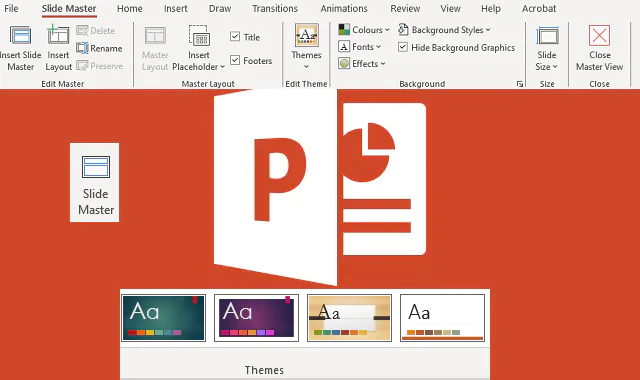640x380 pixels.
Task: Click the Insert Placeholder icon
Action: click(x=199, y=36)
